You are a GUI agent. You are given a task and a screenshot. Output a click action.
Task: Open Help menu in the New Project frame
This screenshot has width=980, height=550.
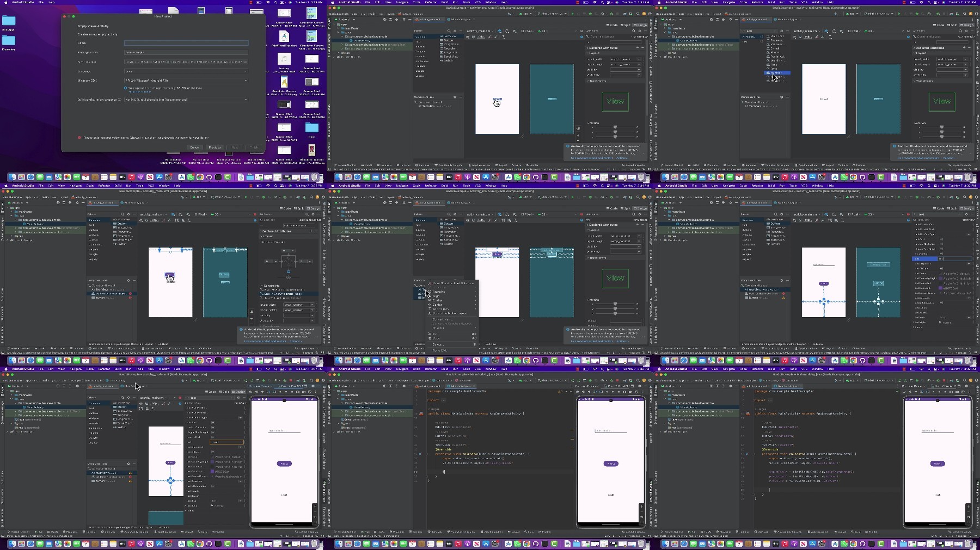coord(52,2)
